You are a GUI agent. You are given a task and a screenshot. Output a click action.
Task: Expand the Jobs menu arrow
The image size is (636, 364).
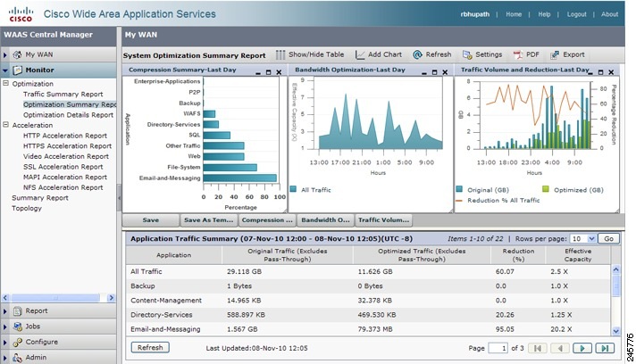tap(5, 327)
